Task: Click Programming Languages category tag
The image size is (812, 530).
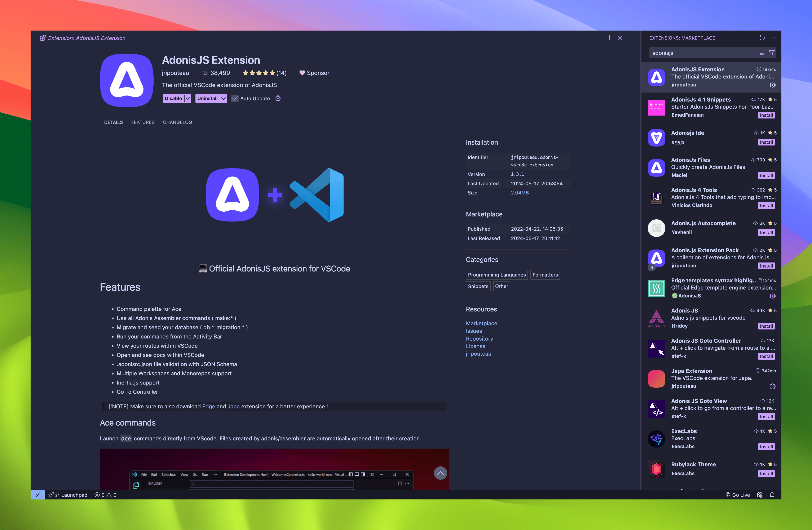Action: click(x=497, y=275)
